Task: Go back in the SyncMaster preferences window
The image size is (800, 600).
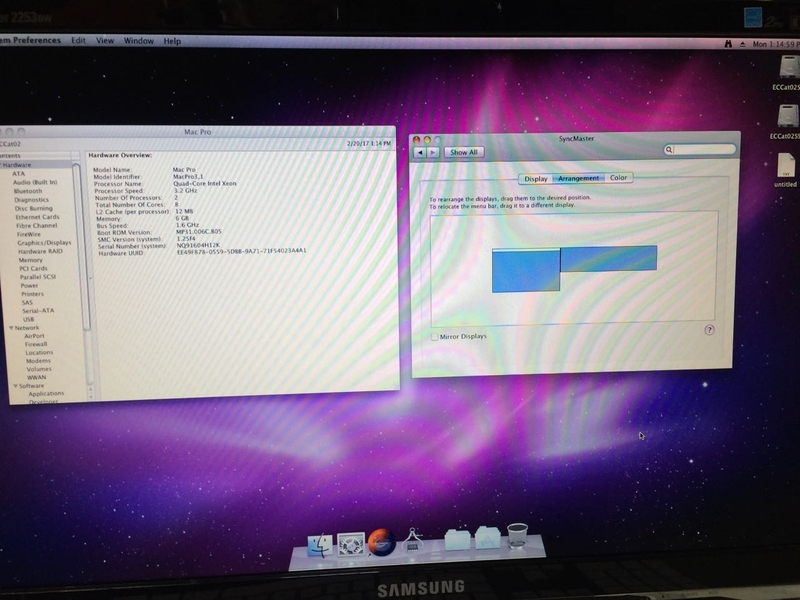Action: tap(420, 152)
